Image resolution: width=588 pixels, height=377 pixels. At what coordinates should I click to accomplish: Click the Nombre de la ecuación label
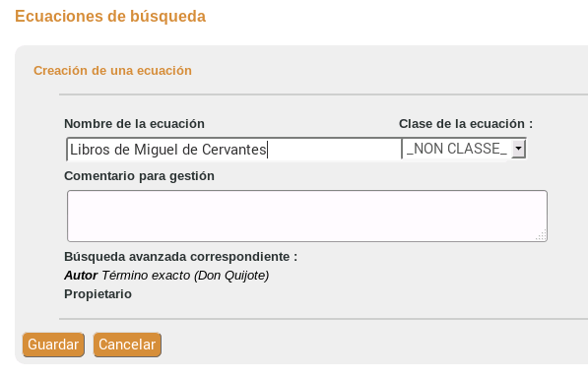click(x=134, y=124)
